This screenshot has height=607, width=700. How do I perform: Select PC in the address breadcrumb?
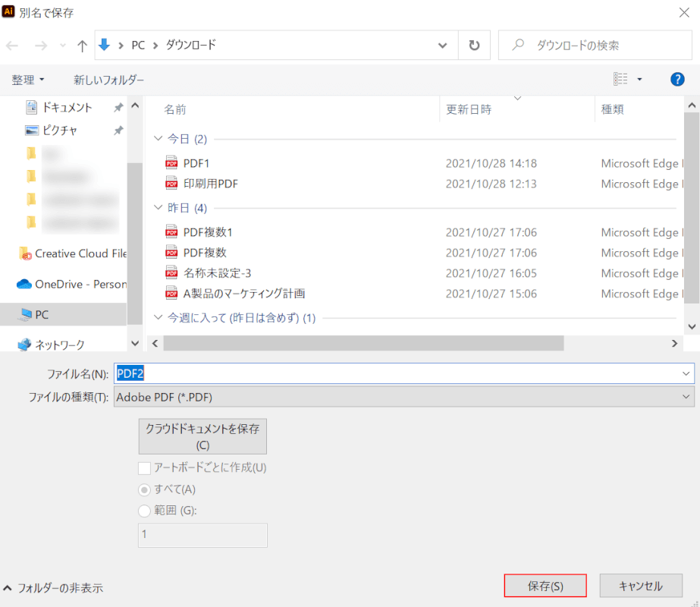[138, 45]
